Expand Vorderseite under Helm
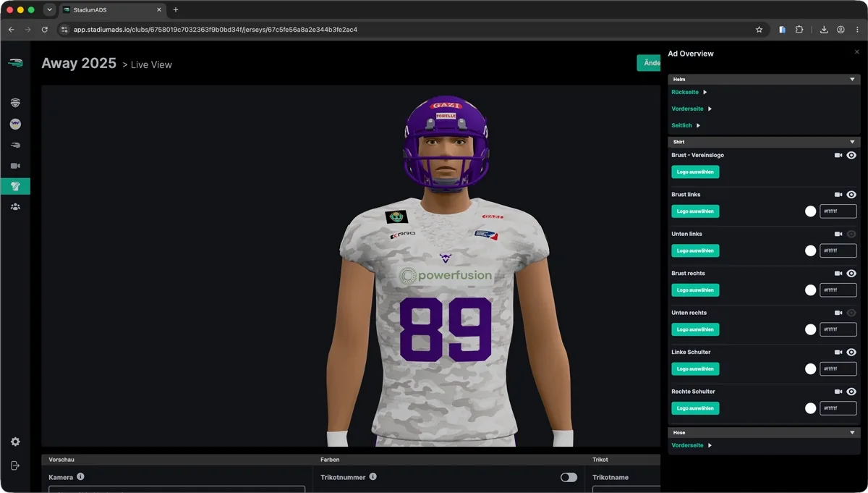Screen dimensions: 868x493 (x=692, y=109)
